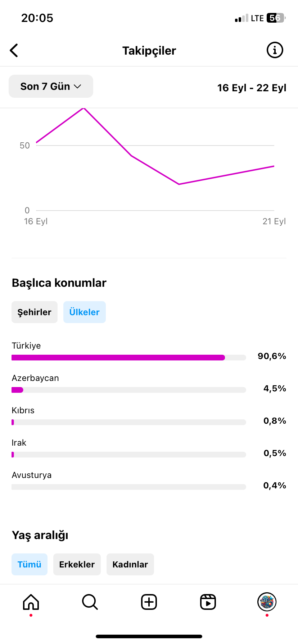Open the profile avatar icon

tap(267, 602)
